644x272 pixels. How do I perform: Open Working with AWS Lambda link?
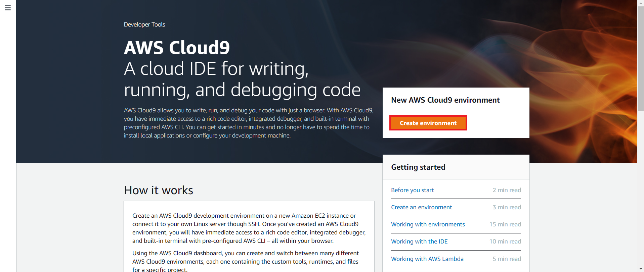(427, 259)
